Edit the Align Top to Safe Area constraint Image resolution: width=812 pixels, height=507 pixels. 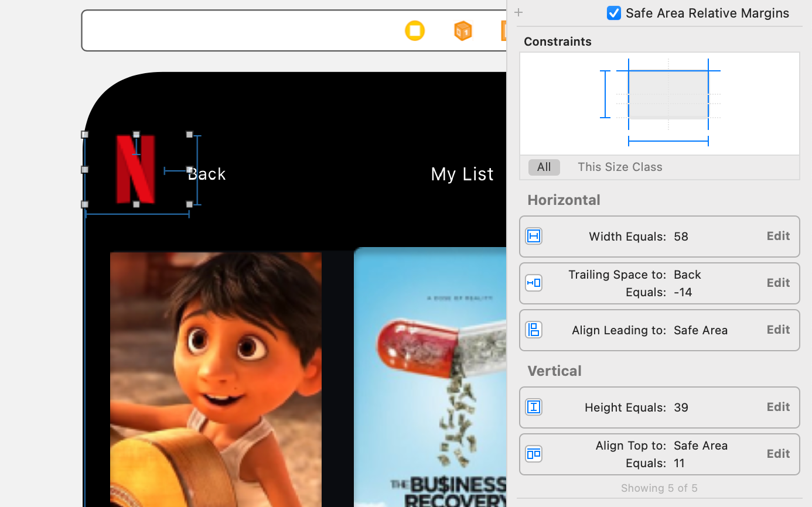click(778, 454)
